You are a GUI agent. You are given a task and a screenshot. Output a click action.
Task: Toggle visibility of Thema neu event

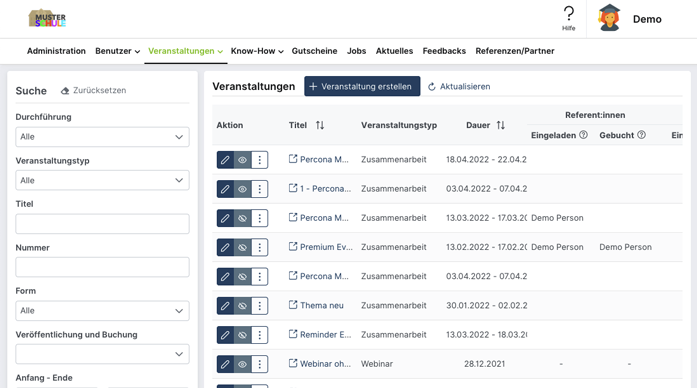[242, 306]
